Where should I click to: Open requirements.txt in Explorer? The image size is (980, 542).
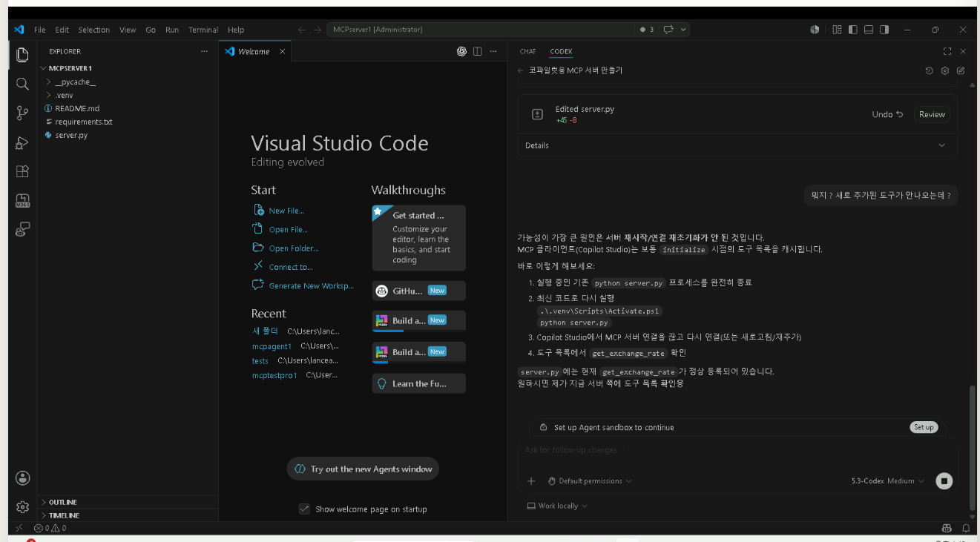127,122
